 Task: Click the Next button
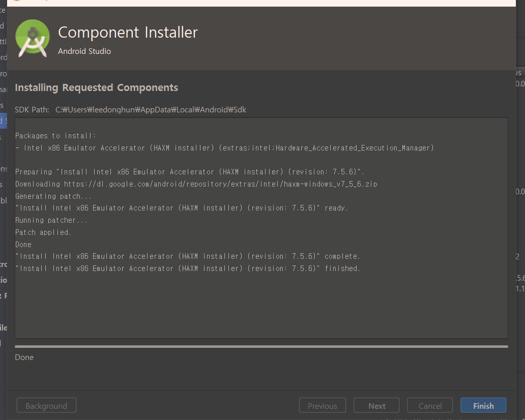376,406
